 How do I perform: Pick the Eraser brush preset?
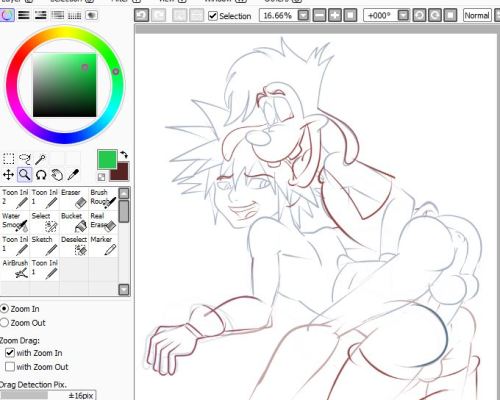click(x=74, y=198)
